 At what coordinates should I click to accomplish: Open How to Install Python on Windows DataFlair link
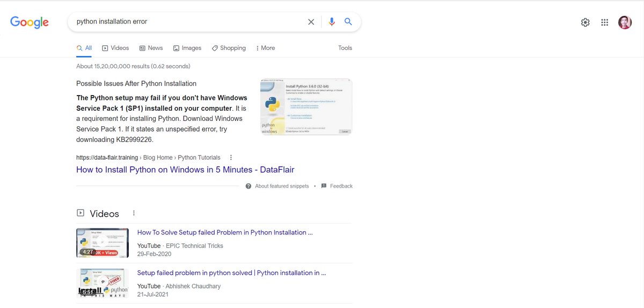(185, 170)
